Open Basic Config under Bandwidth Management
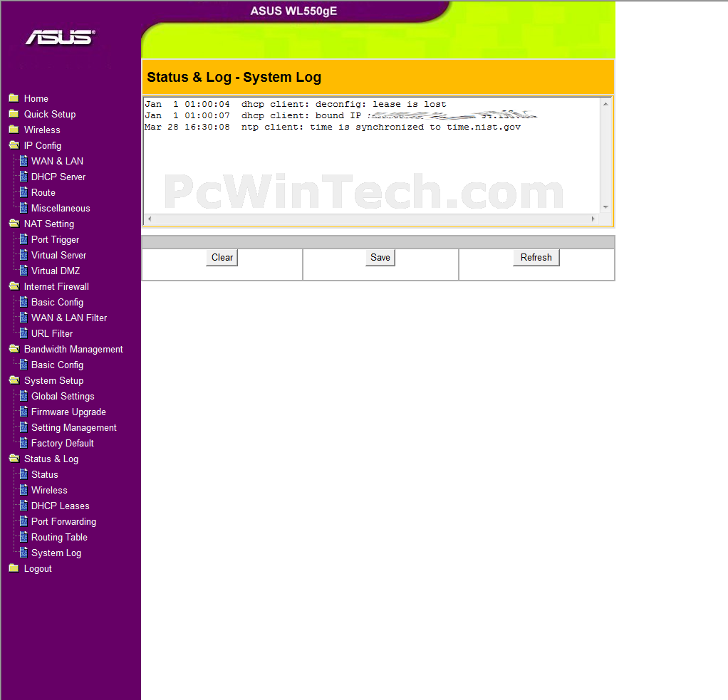 (58, 365)
